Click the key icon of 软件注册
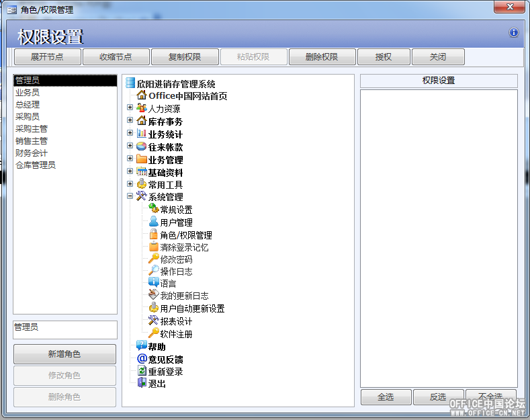530x420 pixels. click(153, 333)
